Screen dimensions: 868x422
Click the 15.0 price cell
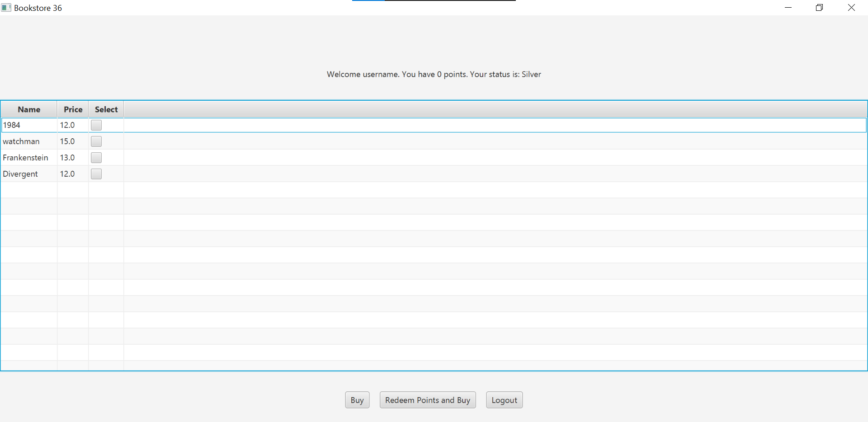tap(67, 141)
